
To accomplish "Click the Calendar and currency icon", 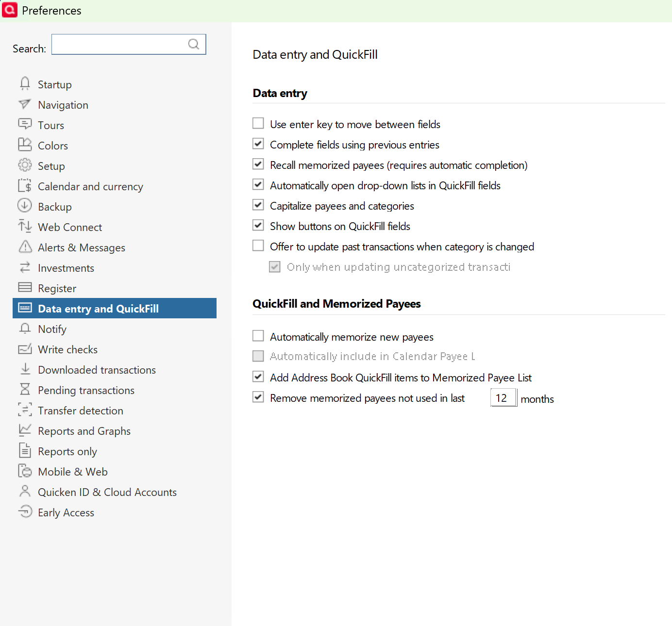I will (25, 186).
